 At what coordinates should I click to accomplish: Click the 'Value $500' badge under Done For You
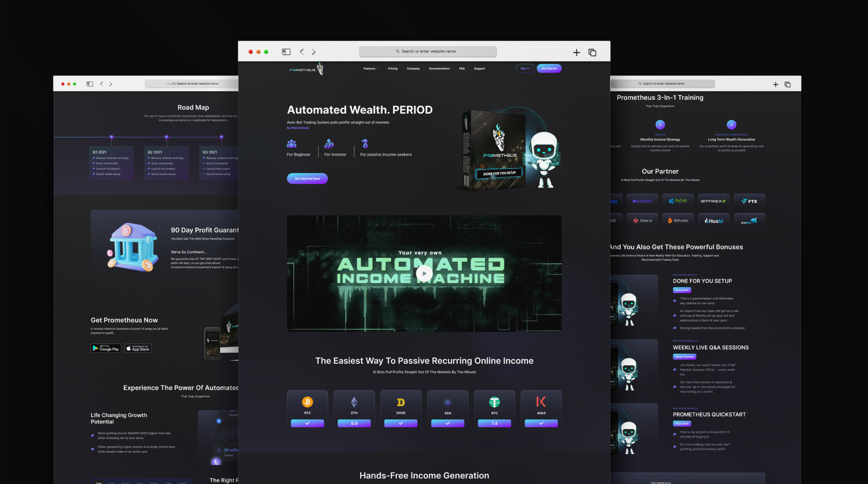[x=682, y=290]
